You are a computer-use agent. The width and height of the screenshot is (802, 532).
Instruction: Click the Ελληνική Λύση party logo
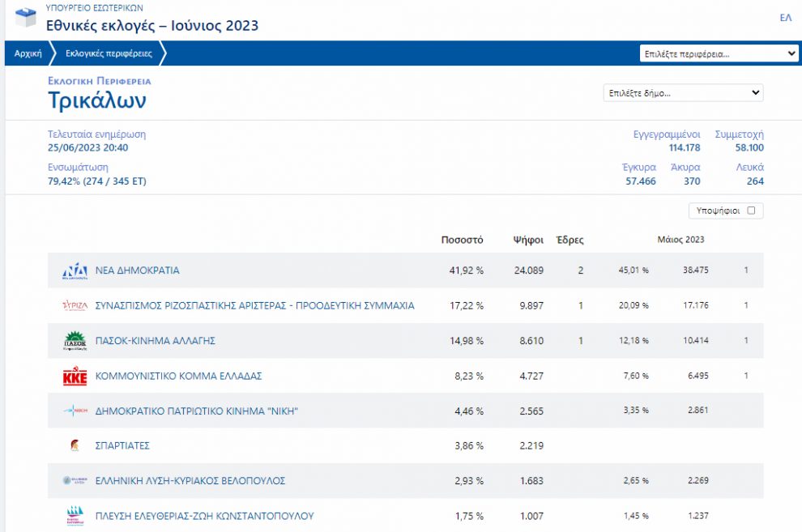(x=75, y=481)
